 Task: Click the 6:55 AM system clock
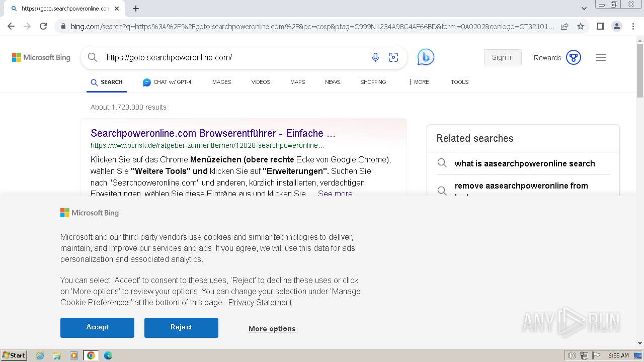coord(618,355)
